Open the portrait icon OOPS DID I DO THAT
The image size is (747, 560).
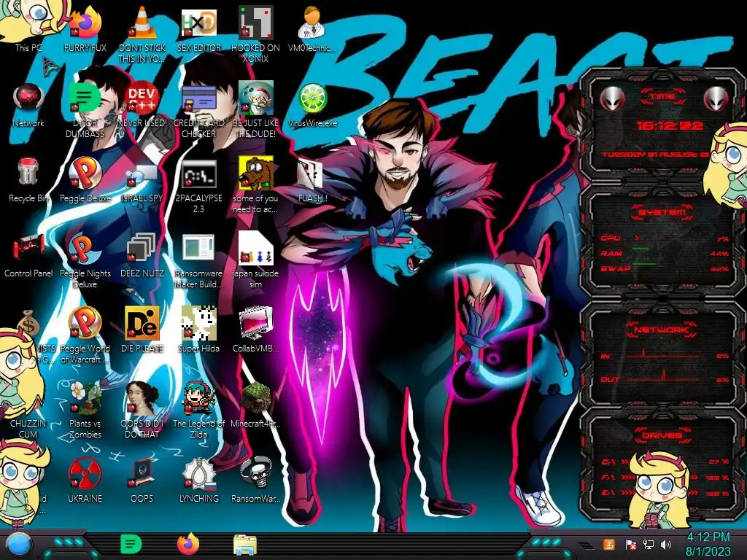[142, 398]
